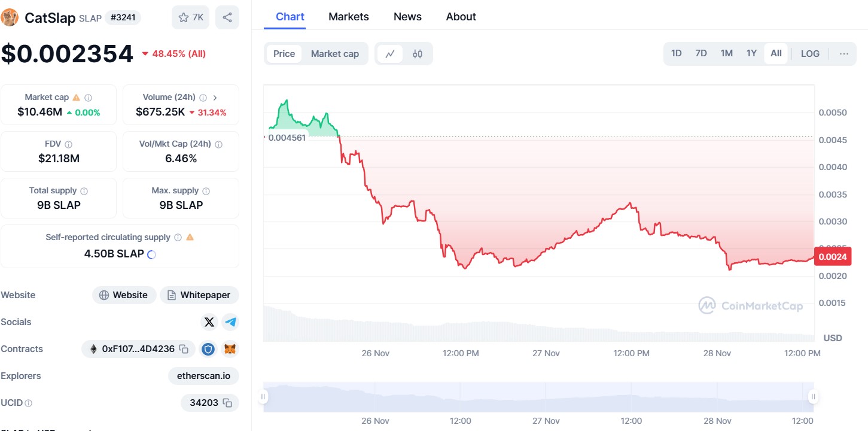Open the UCID info icon
Screen dimensions: 868x431
pos(29,403)
